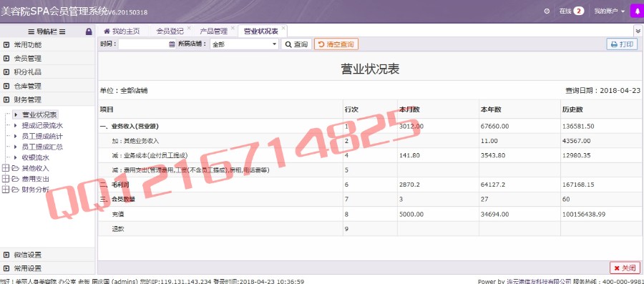Switch to the 会员登记 tab
Viewport: 644px width, 284px height.
(170, 31)
